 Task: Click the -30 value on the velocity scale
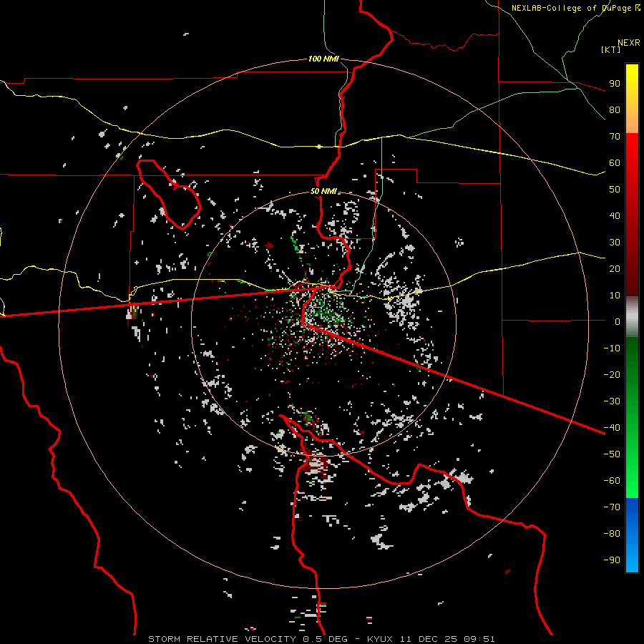[x=612, y=401]
